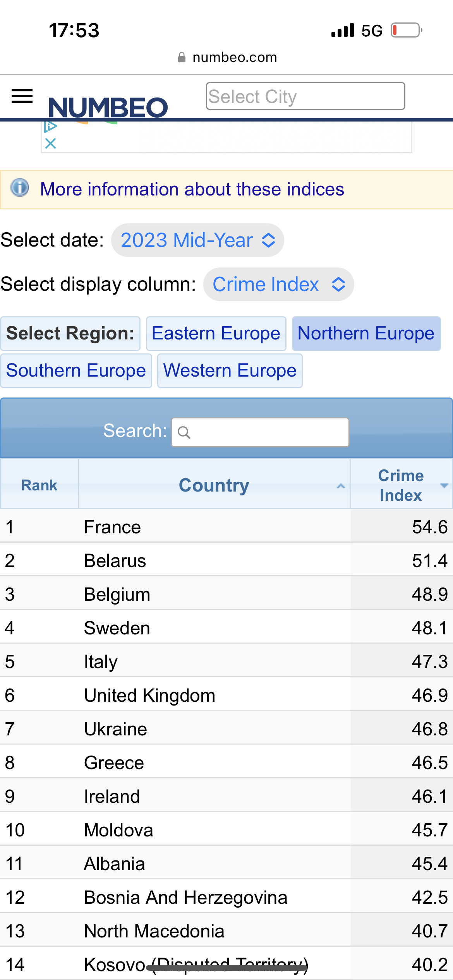The height and width of the screenshot is (980, 453).
Task: Open the 2023 Mid-Year date dropdown
Action: 197,240
